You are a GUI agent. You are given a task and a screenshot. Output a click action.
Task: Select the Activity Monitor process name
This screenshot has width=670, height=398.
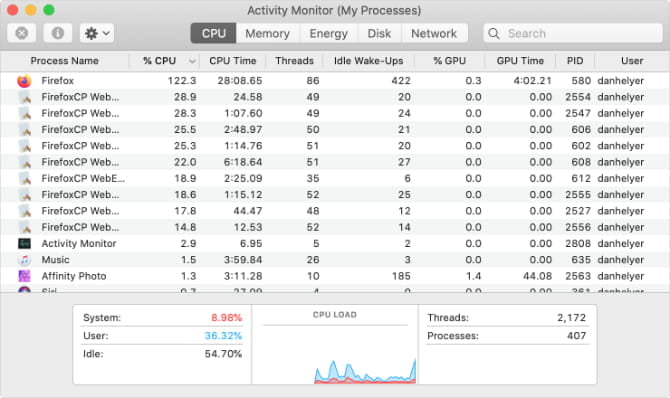pos(79,243)
